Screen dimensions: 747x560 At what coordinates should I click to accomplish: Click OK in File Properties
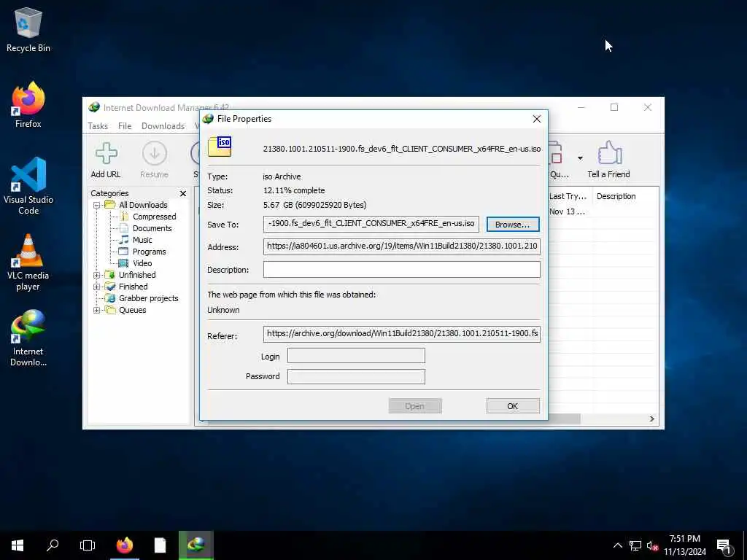coord(513,405)
